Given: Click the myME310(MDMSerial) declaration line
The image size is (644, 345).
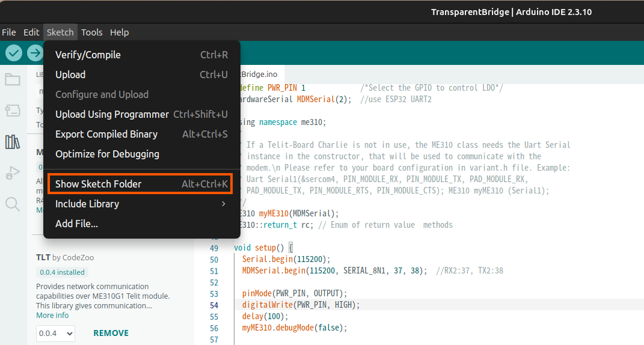Looking at the screenshot, I should (x=290, y=213).
